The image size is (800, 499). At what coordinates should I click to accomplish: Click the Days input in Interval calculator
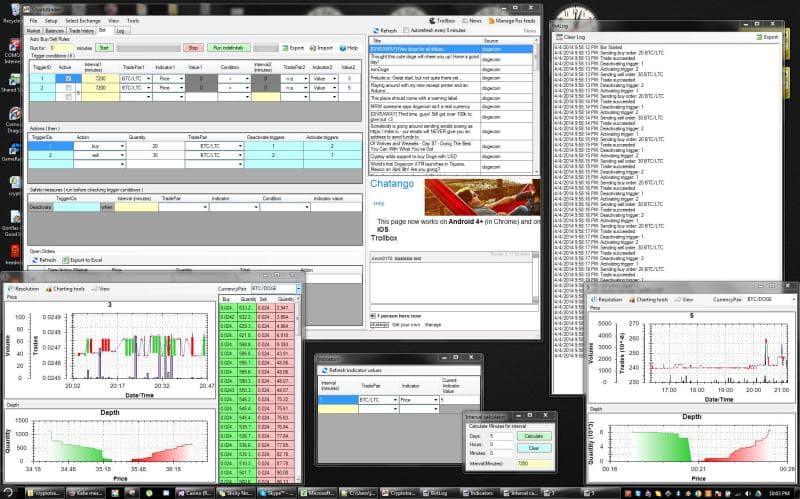click(x=501, y=436)
